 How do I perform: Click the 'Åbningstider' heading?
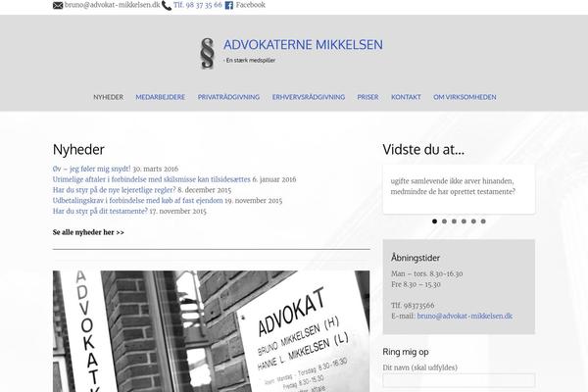tap(416, 258)
